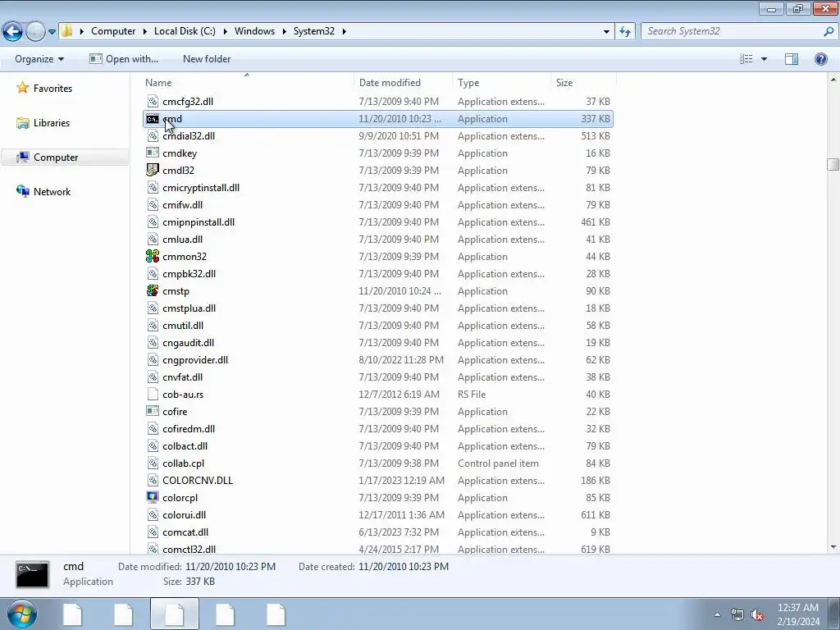
Task: Select the cmd application icon
Action: click(x=152, y=119)
